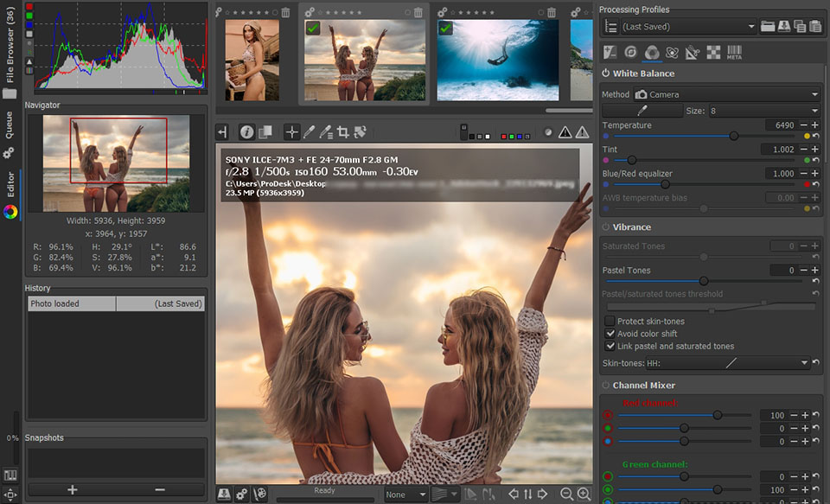Synchronize file browser with editor arrows
Viewport: 830px width, 504px height.
(x=527, y=494)
